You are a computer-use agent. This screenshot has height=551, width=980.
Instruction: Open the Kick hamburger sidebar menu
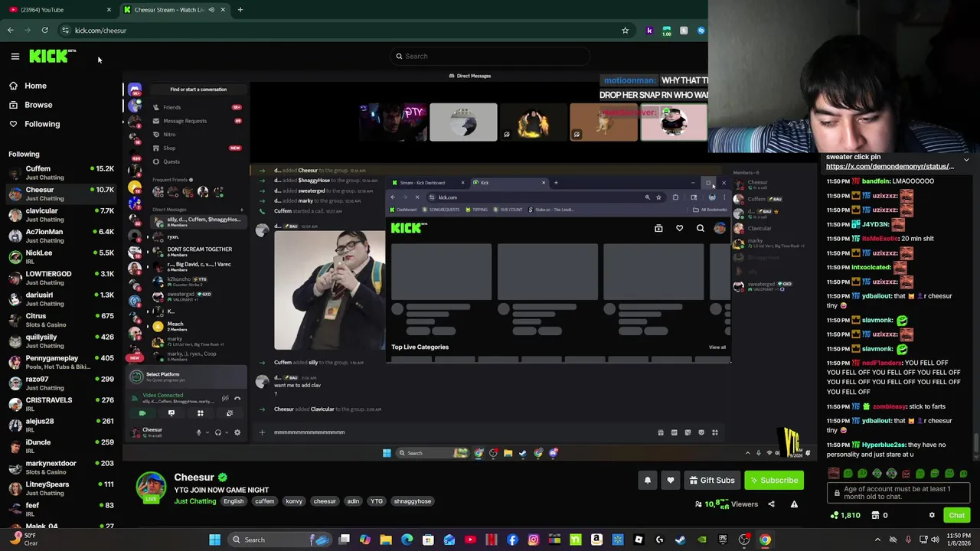click(x=15, y=56)
